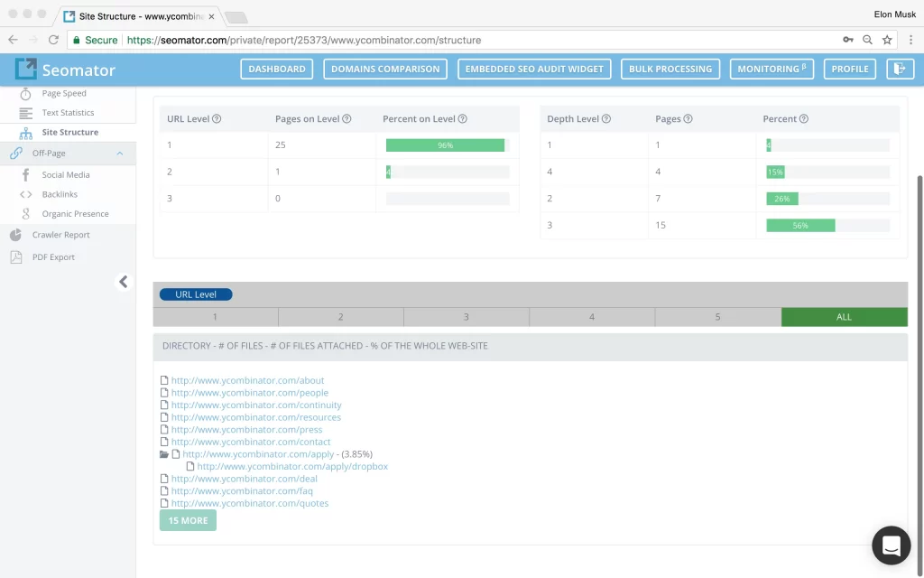Open the ycombinator.com/deal link
924x578 pixels.
point(244,479)
